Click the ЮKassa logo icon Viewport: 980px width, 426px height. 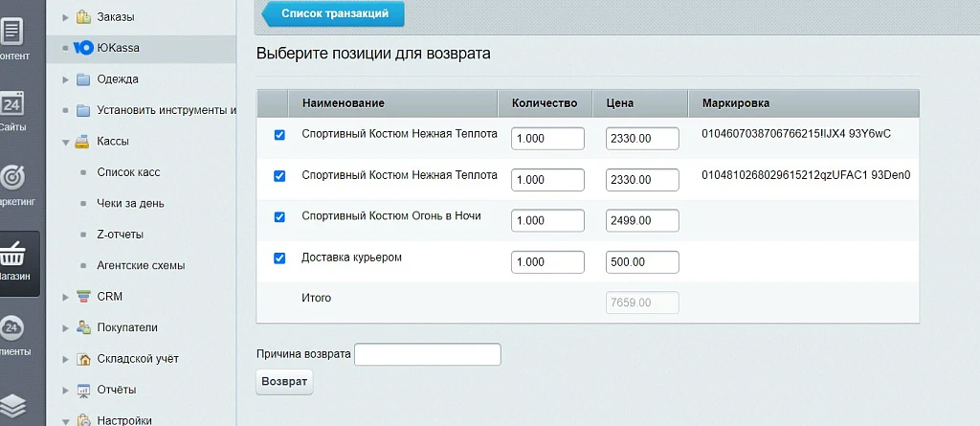pyautogui.click(x=83, y=48)
